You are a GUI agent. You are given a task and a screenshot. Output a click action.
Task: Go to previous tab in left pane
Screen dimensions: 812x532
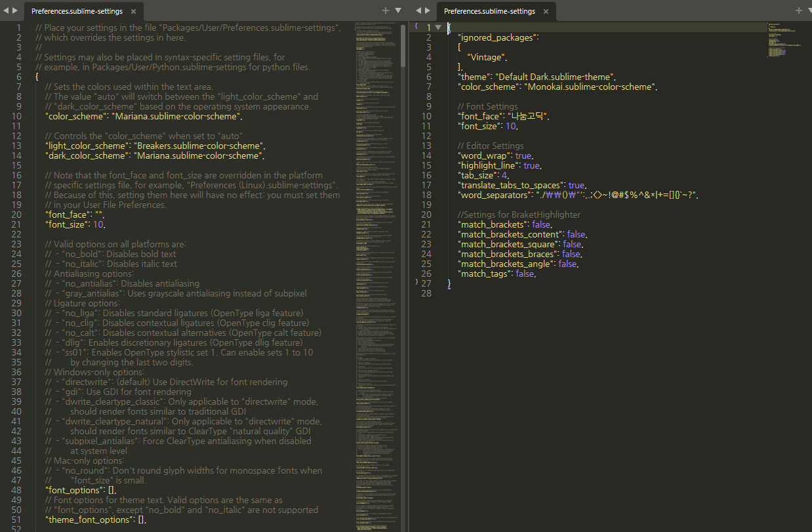6,10
